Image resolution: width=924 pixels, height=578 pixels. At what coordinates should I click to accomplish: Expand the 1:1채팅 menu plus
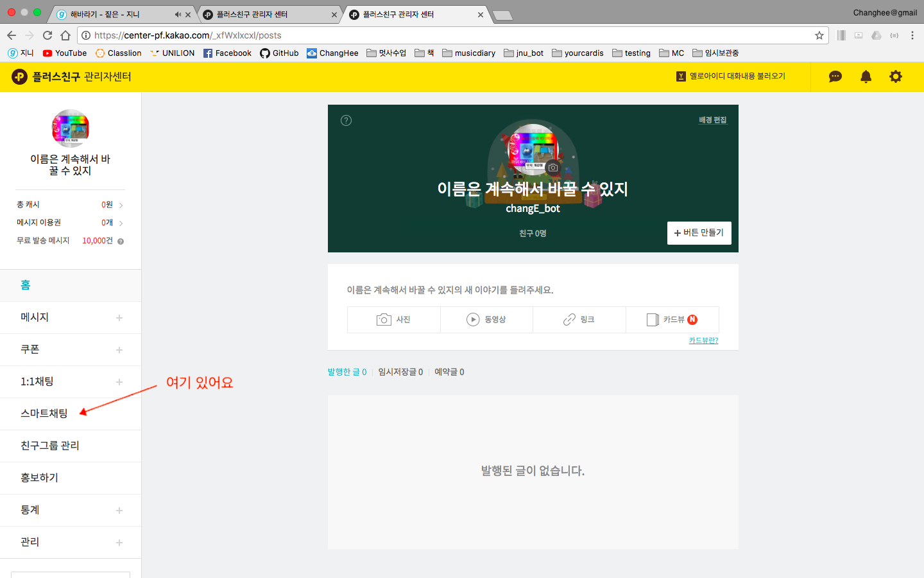click(x=119, y=382)
